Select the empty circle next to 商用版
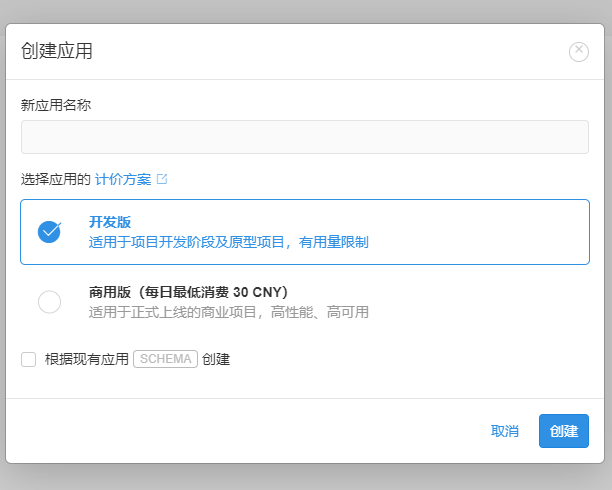This screenshot has width=612, height=490. tap(49, 301)
